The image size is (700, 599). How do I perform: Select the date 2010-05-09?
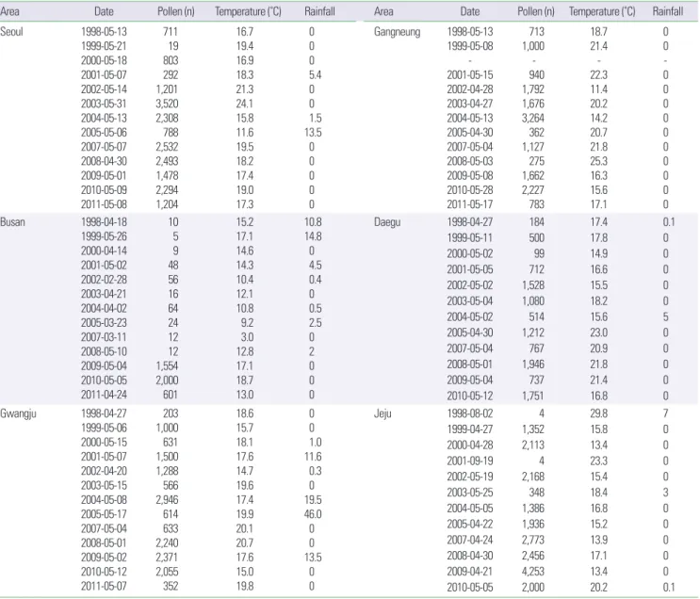click(104, 190)
